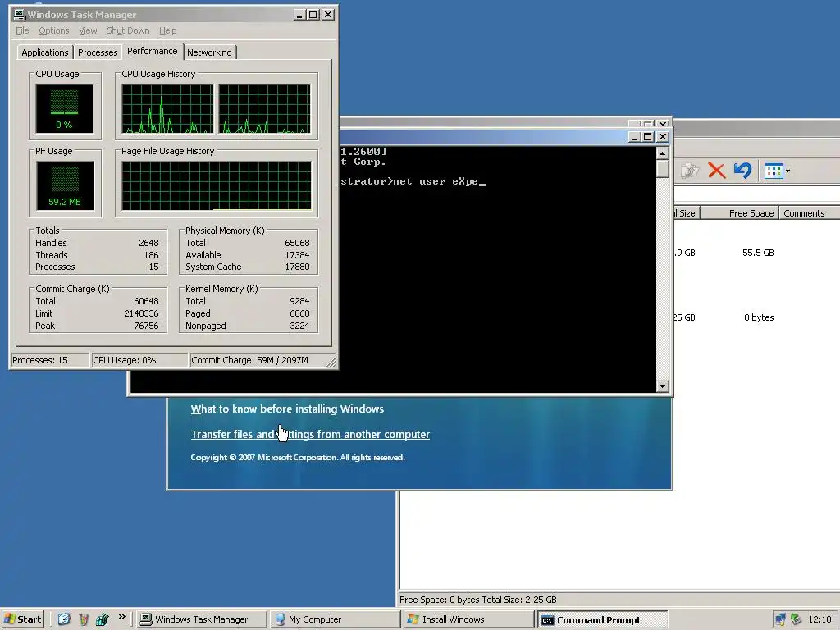Click the CPU Usage gauge showing 0 %
Screen dimensions: 840x630
(64, 109)
